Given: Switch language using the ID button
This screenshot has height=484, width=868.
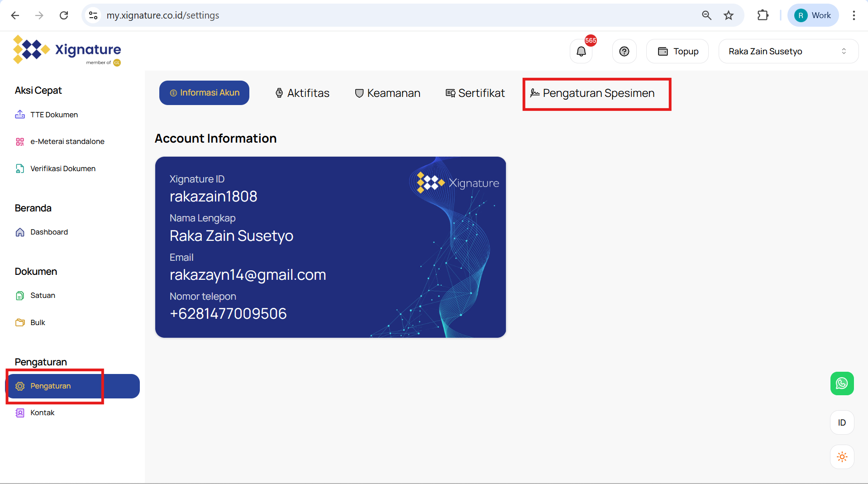Looking at the screenshot, I should [x=842, y=422].
